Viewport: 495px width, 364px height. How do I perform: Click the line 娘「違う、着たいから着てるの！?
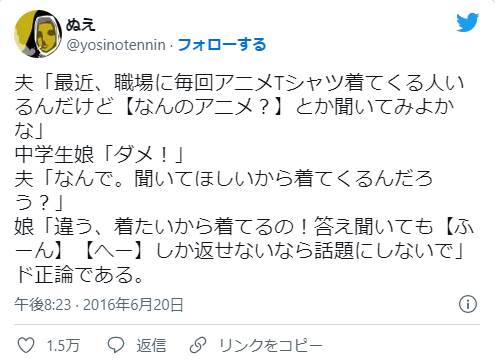pos(244,239)
